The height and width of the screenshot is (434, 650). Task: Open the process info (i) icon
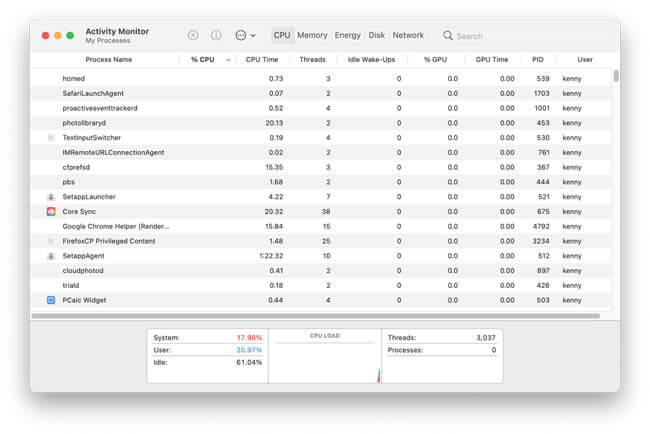coord(216,35)
